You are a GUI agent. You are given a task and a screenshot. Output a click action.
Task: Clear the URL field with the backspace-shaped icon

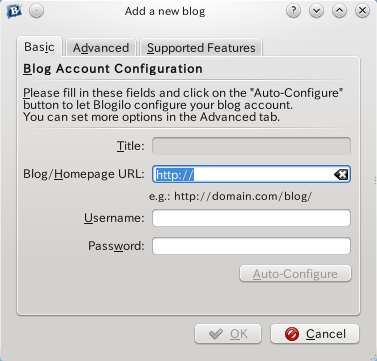(341, 174)
